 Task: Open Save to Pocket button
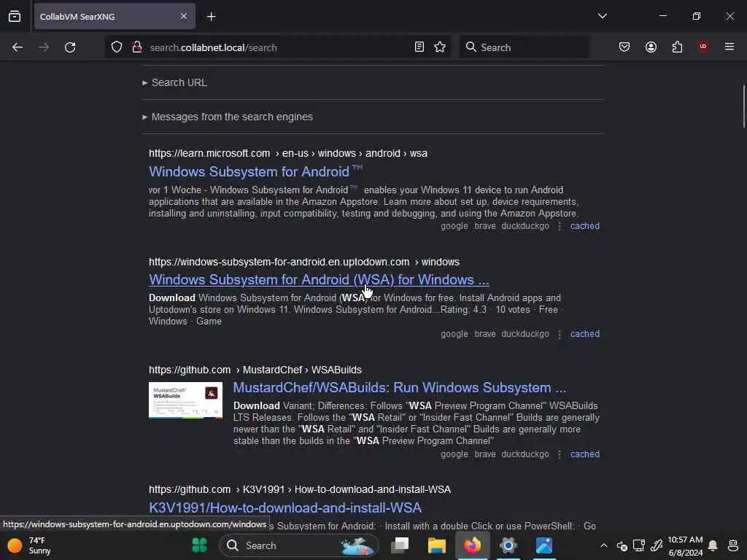click(x=624, y=47)
